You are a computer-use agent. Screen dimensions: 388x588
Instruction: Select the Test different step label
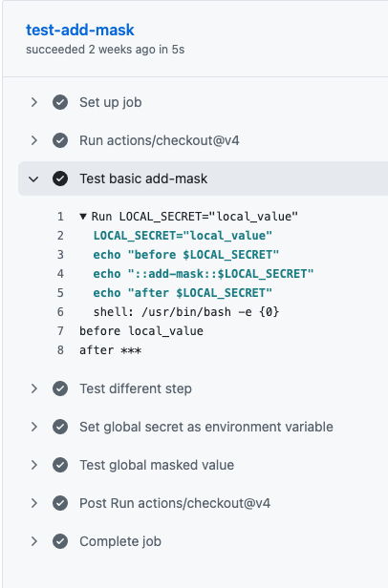135,388
